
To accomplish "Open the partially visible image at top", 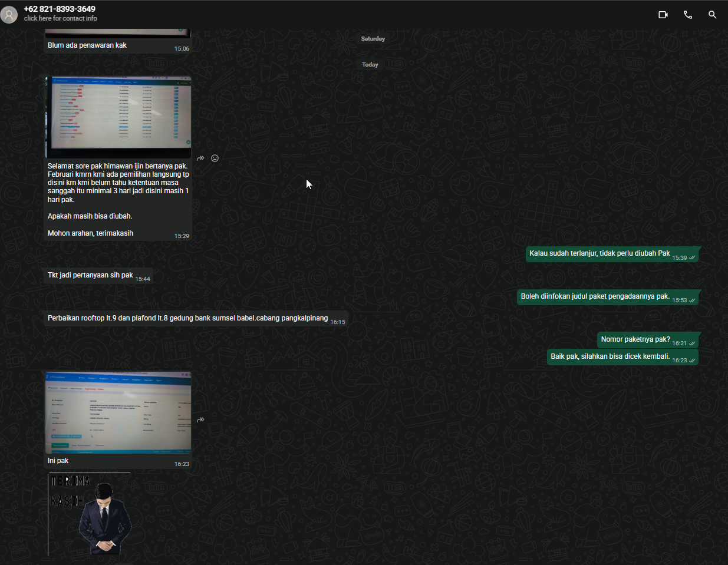I will click(118, 33).
